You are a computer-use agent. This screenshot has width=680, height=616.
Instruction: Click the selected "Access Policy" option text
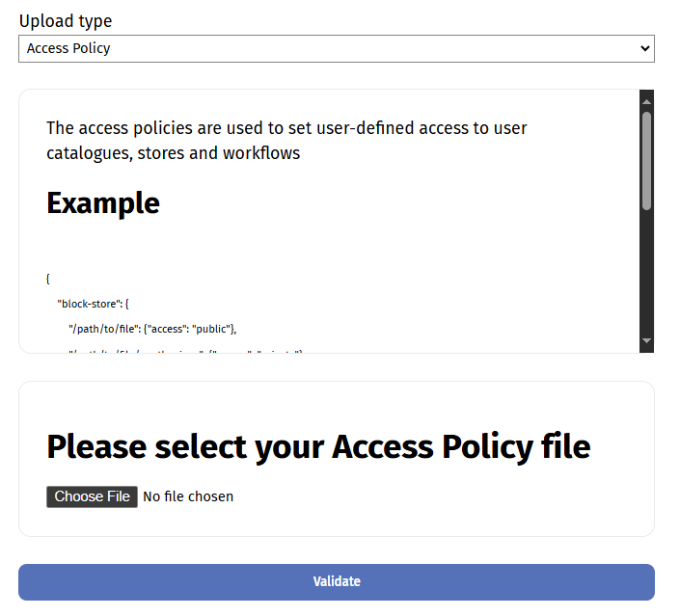[68, 48]
